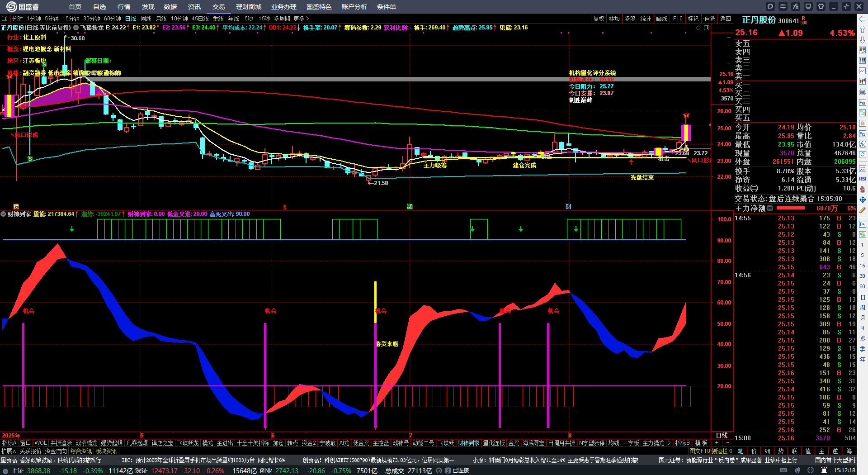Expand 多周期 multi-period menu
Viewport: 868px width, 475px height.
pyautogui.click(x=282, y=19)
